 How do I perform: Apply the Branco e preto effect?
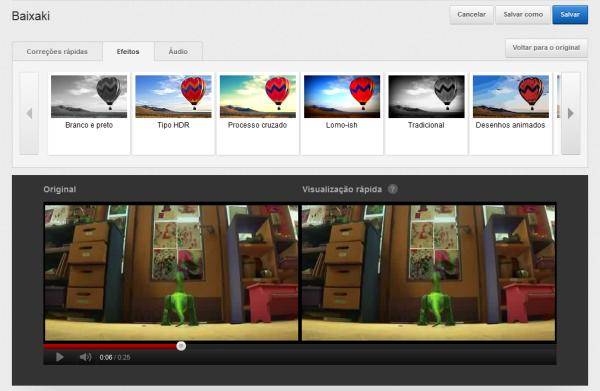point(89,114)
